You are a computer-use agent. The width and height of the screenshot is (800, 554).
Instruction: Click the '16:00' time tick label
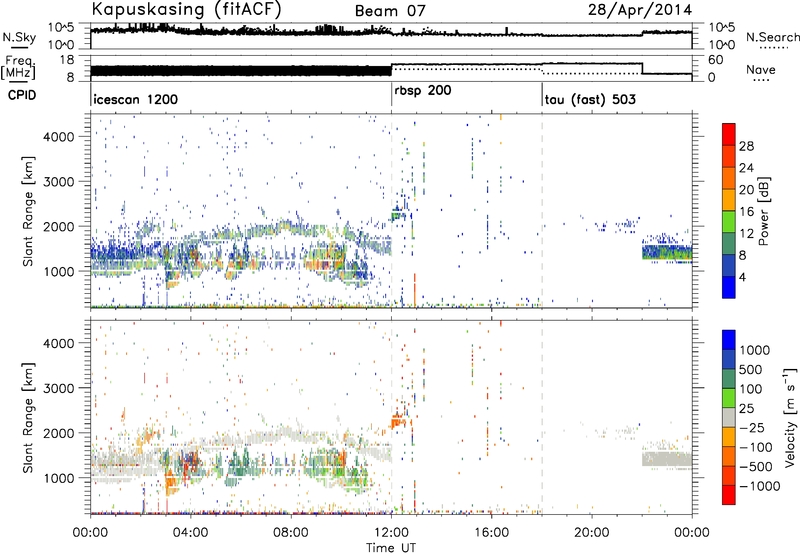point(491,533)
